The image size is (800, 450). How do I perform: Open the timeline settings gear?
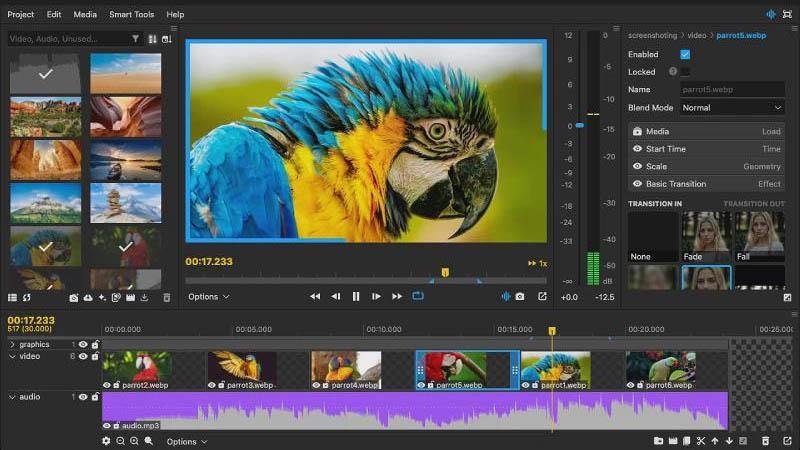click(x=106, y=441)
